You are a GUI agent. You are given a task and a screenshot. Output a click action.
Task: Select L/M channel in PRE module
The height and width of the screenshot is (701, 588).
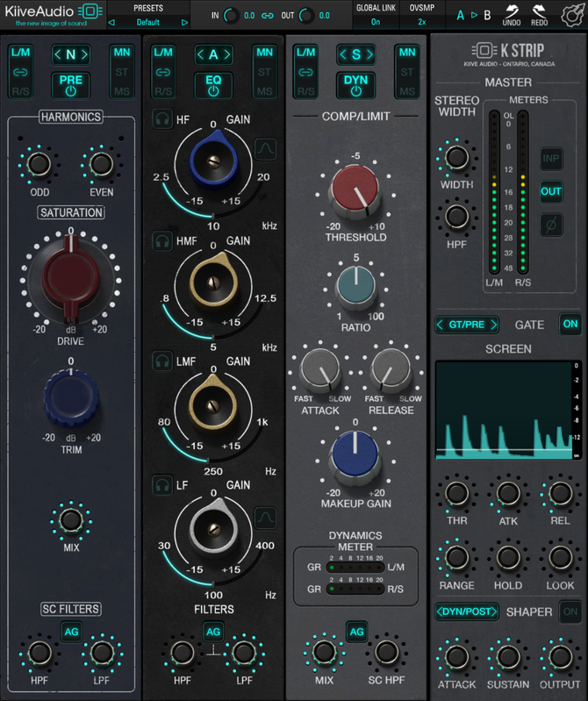click(x=20, y=53)
